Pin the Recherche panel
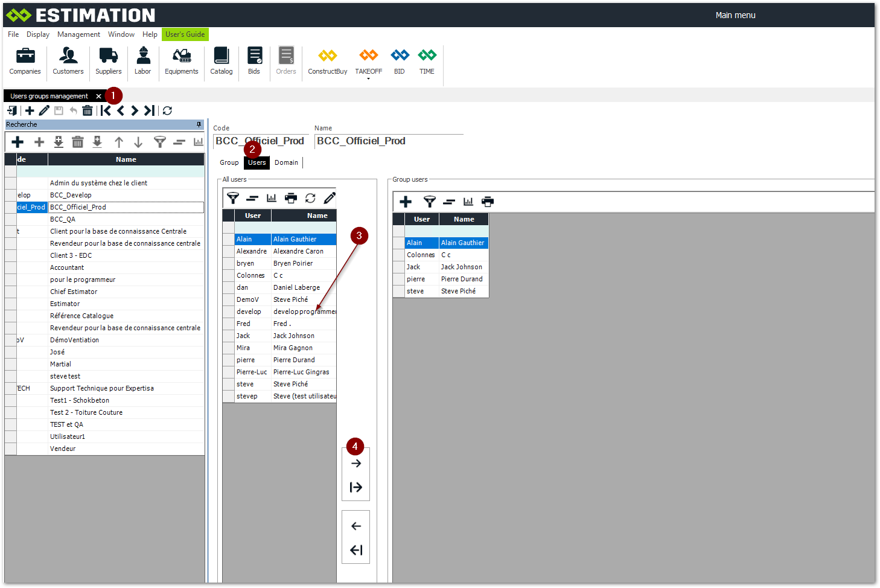 pos(199,124)
